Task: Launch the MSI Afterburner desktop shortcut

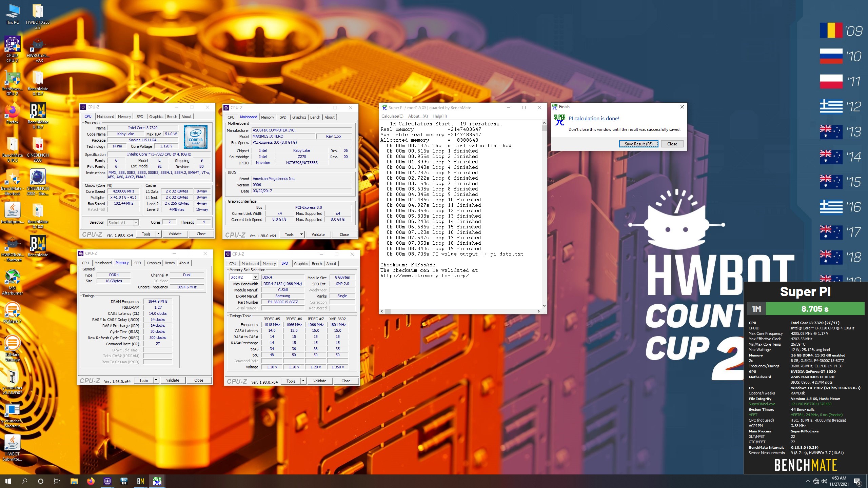Action: [x=13, y=282]
